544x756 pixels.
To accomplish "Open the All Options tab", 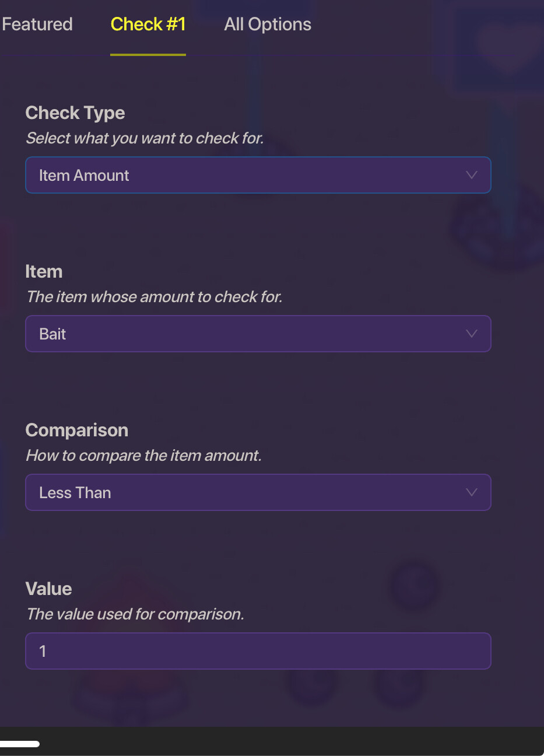I will click(268, 24).
